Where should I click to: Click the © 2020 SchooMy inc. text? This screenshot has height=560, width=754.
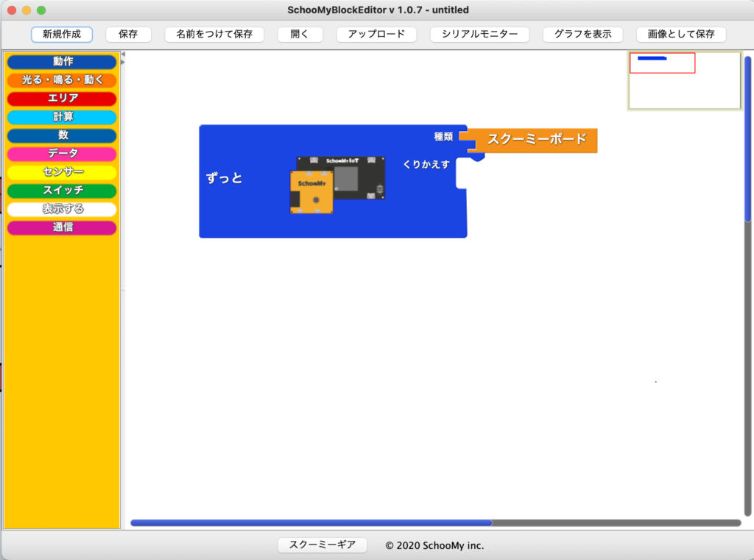tap(434, 545)
